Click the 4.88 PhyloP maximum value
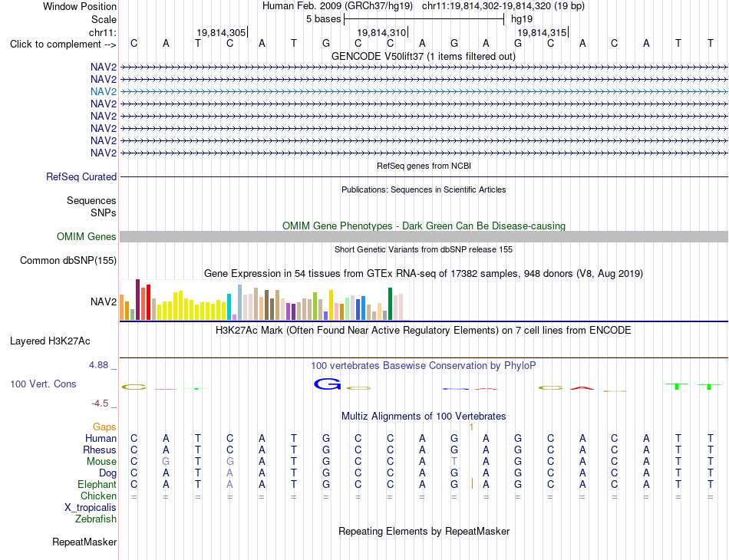 pyautogui.click(x=98, y=365)
